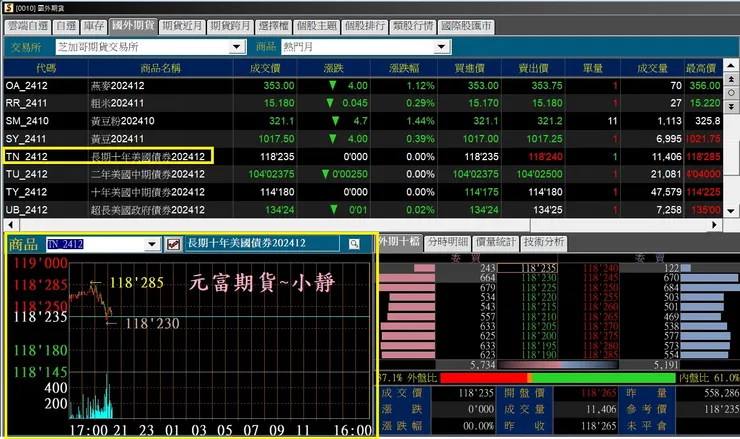The image size is (740, 439).
Task: Open the 期貨跨月 tab
Action: point(230,26)
